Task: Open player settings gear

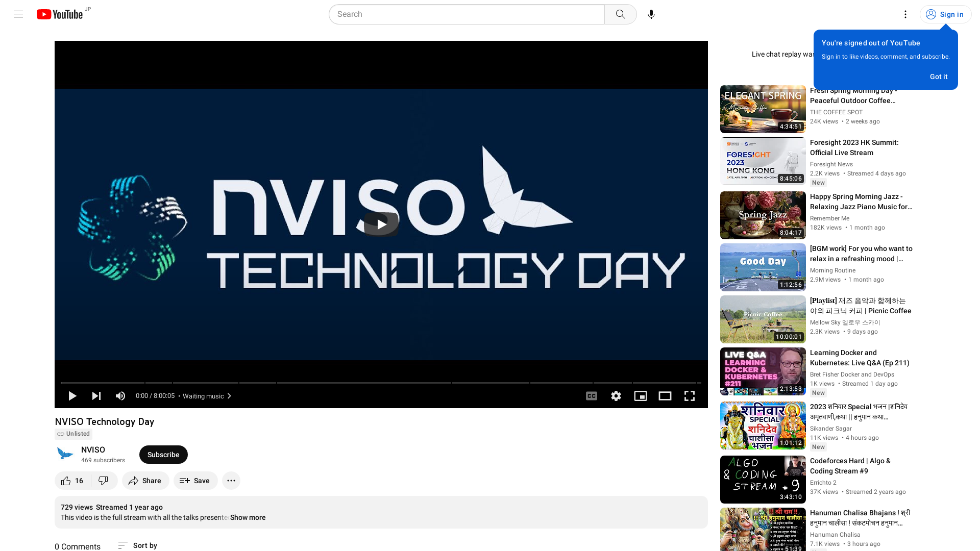Action: pyautogui.click(x=616, y=396)
